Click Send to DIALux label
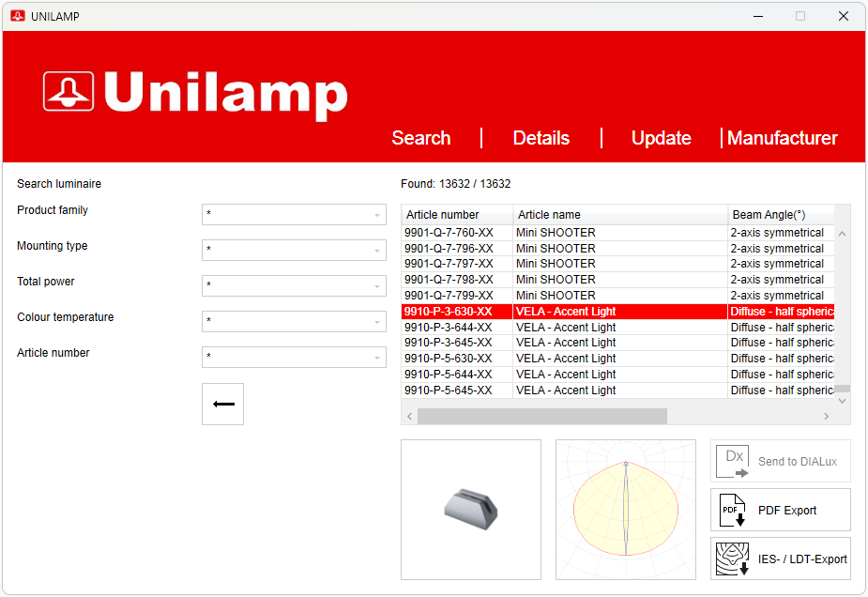This screenshot has width=868, height=597. pyautogui.click(x=798, y=461)
